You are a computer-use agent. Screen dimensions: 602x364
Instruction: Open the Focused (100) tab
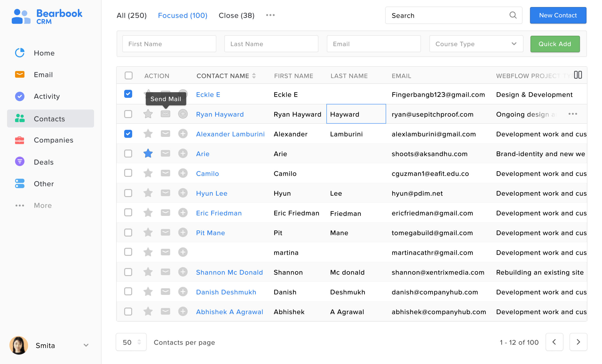(x=183, y=16)
